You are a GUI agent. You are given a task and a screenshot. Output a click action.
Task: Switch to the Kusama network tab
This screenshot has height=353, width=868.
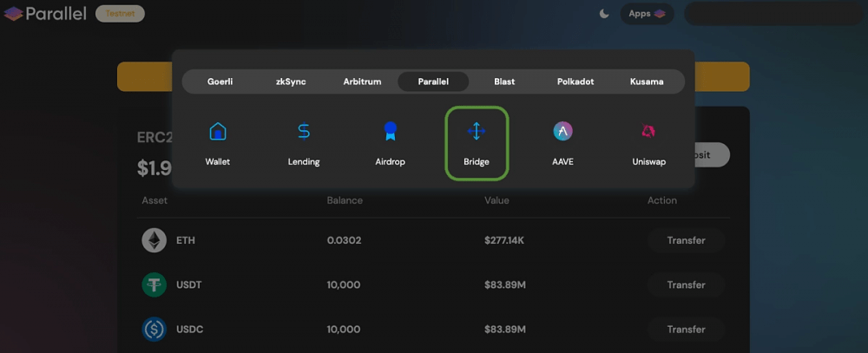[647, 82]
